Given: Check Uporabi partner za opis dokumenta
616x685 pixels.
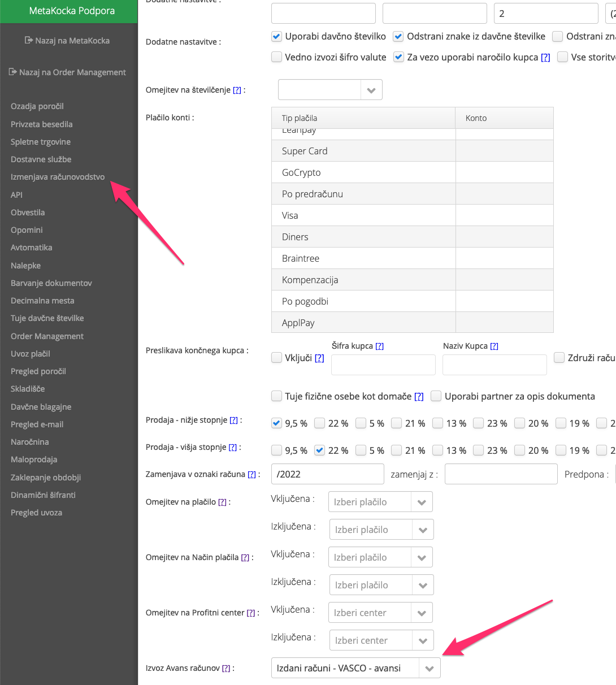Looking at the screenshot, I should 436,396.
